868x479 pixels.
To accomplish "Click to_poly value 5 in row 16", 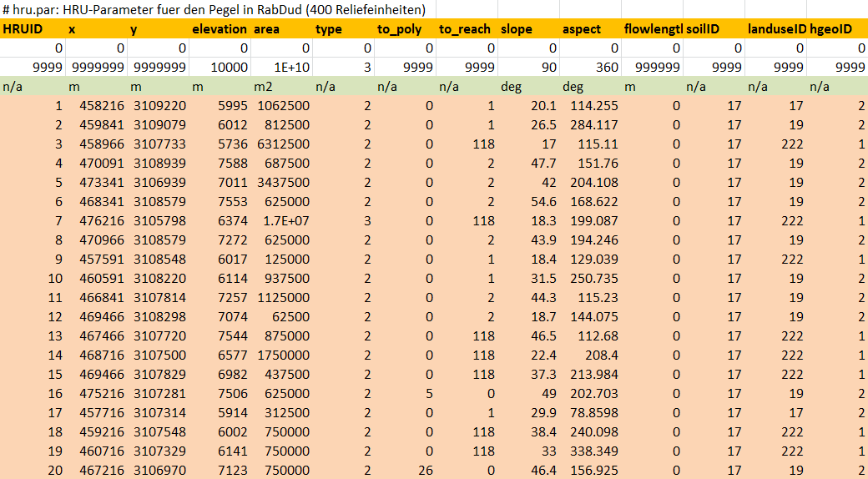I will 406,394.
